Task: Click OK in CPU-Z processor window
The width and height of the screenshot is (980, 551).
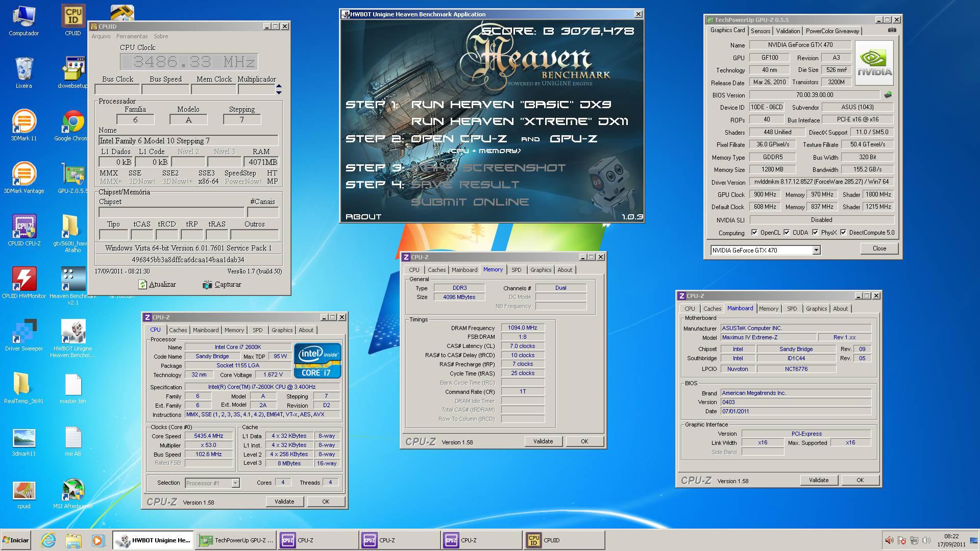Action: (x=325, y=502)
